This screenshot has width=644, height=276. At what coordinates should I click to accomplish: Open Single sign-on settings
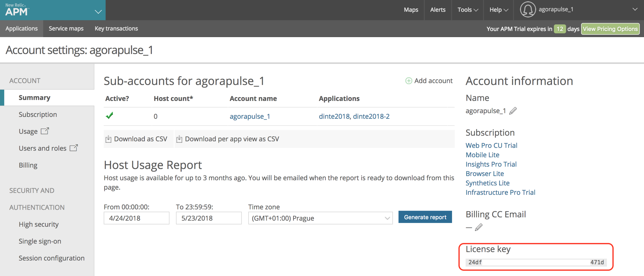point(40,241)
